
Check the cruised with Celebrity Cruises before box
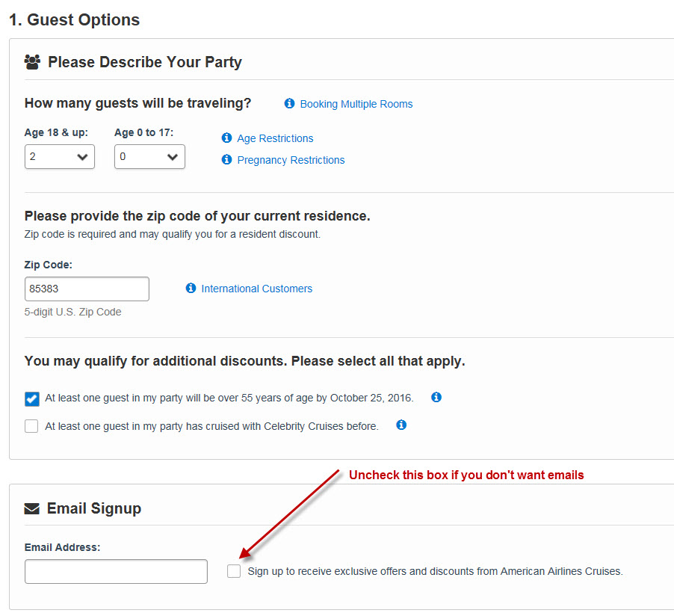31,426
